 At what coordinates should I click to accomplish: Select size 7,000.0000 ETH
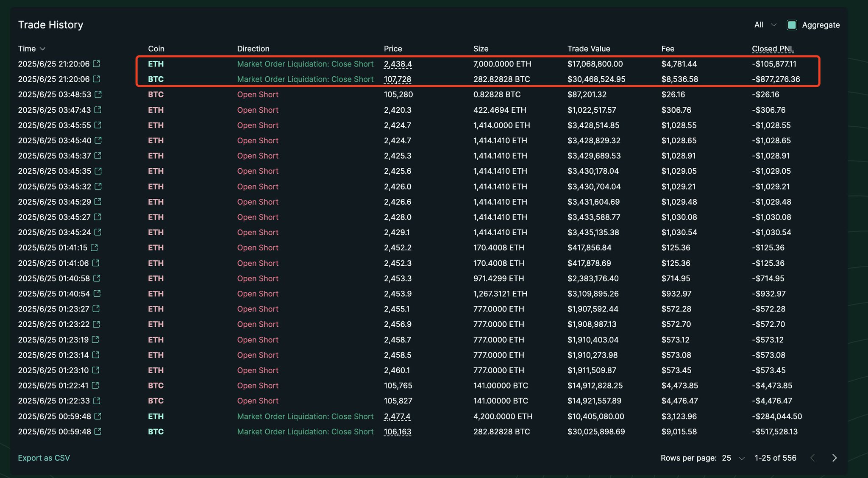[x=502, y=64]
